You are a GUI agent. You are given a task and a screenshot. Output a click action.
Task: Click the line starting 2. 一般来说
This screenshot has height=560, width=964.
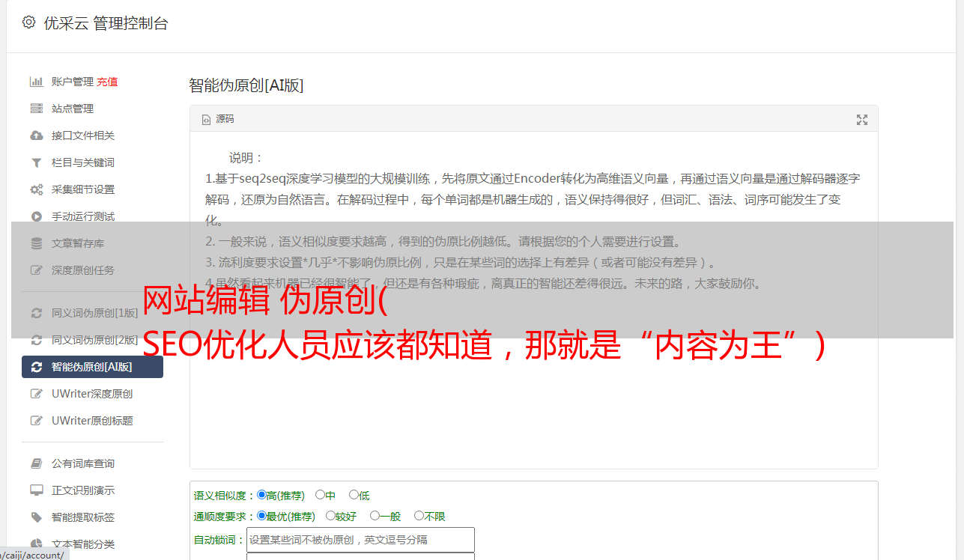pyautogui.click(x=443, y=242)
